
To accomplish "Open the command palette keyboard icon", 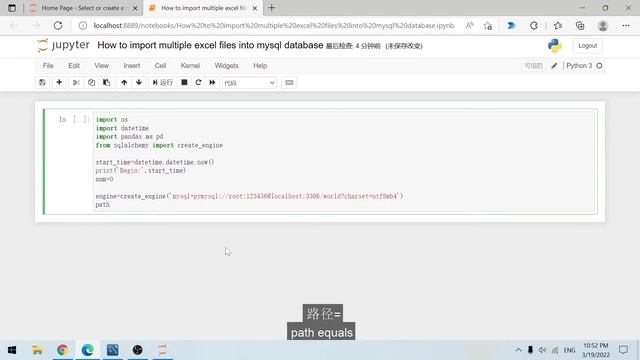I will (x=289, y=82).
